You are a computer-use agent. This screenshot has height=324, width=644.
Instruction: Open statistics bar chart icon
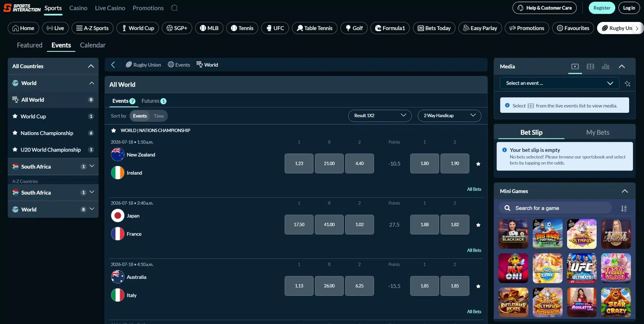tap(605, 66)
